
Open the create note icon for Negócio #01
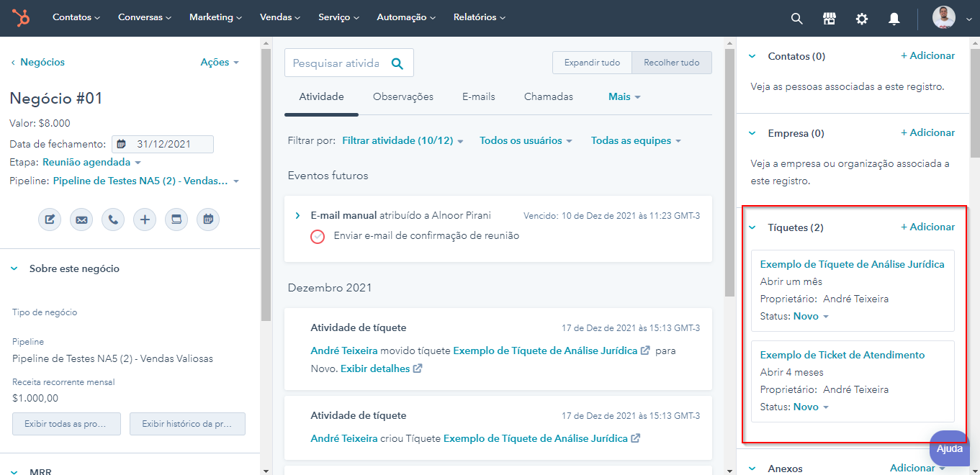[50, 219]
